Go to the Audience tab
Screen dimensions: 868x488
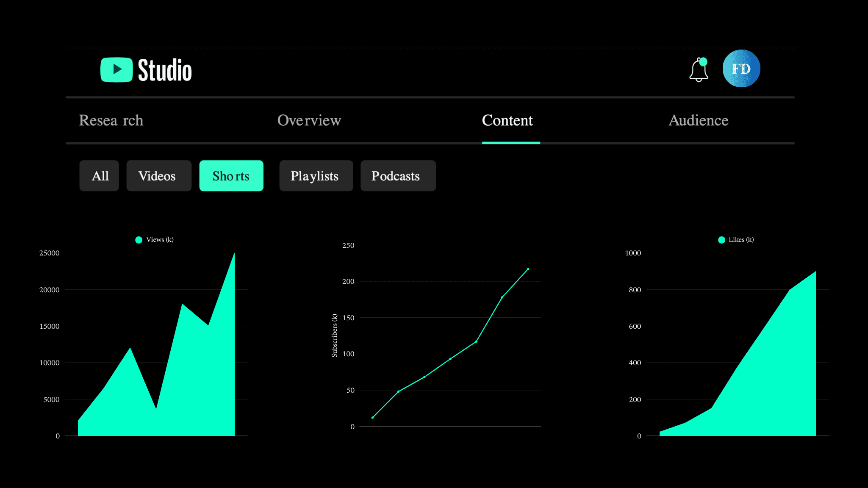tap(699, 120)
